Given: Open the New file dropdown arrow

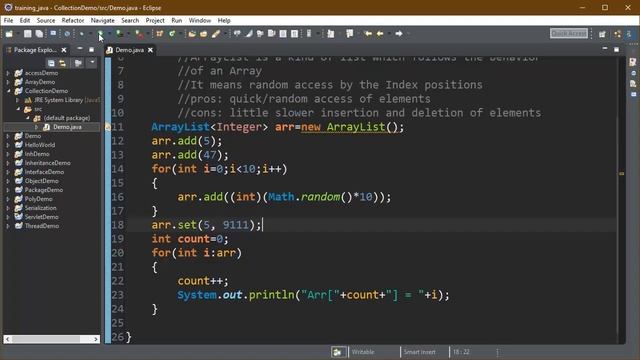Looking at the screenshot, I should click(18, 34).
